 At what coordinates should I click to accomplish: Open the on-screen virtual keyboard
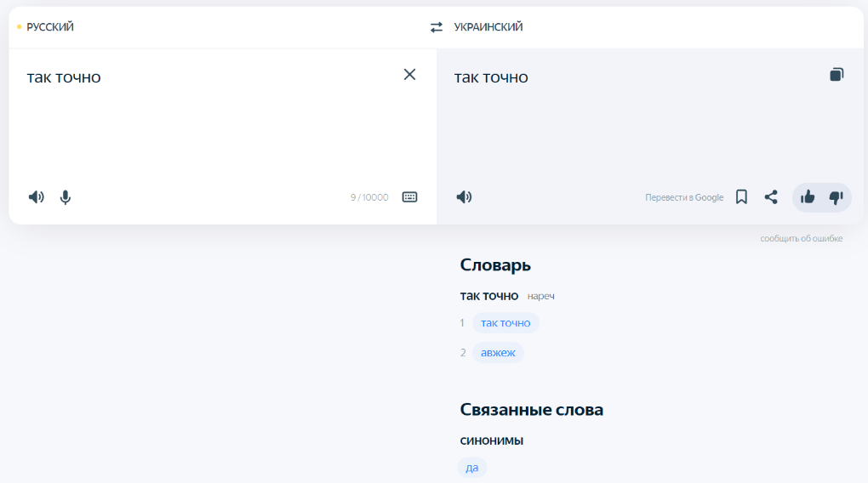pos(409,197)
